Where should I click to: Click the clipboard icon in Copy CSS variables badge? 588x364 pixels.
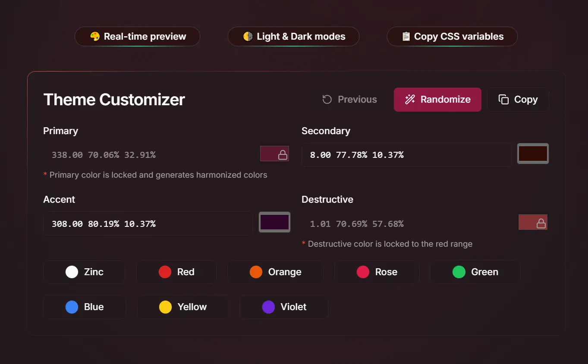[x=406, y=36]
